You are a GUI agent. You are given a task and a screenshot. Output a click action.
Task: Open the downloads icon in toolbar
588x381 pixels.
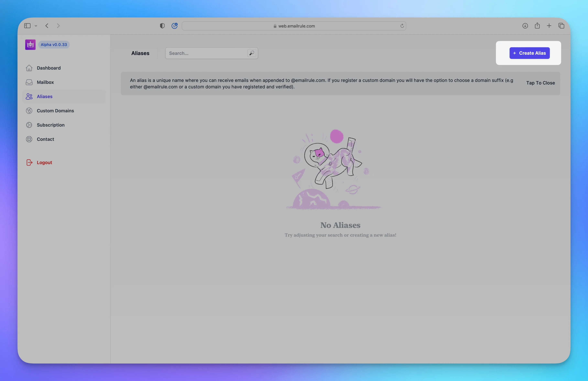525,26
